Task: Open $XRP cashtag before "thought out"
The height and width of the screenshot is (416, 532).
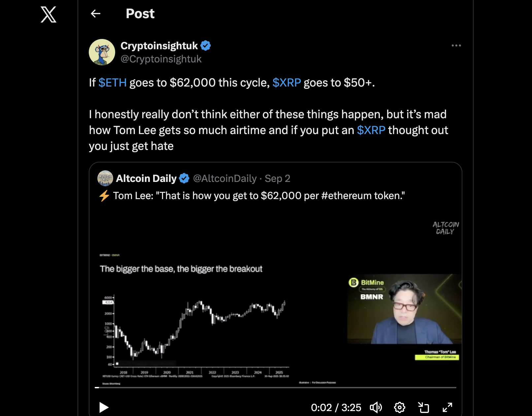Action: point(371,130)
